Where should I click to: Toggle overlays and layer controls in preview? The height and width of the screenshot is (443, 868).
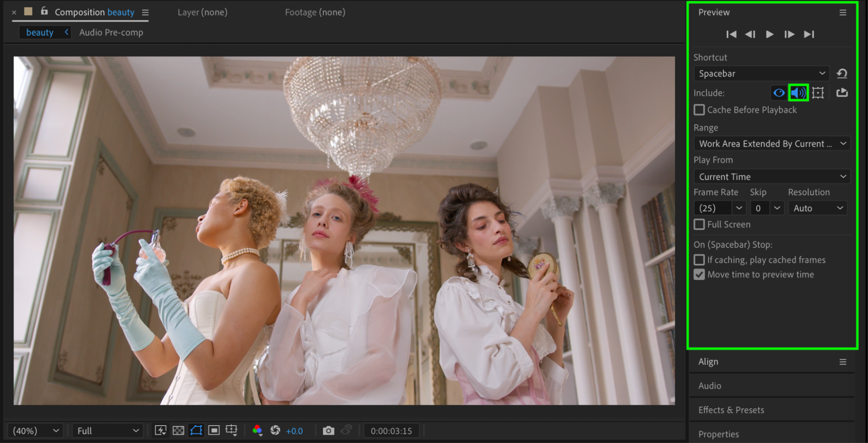tap(818, 93)
